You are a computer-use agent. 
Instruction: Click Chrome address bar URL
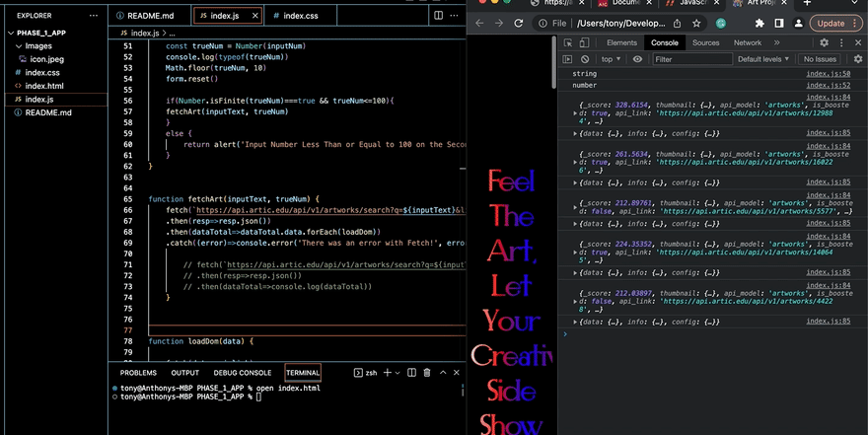(621, 24)
